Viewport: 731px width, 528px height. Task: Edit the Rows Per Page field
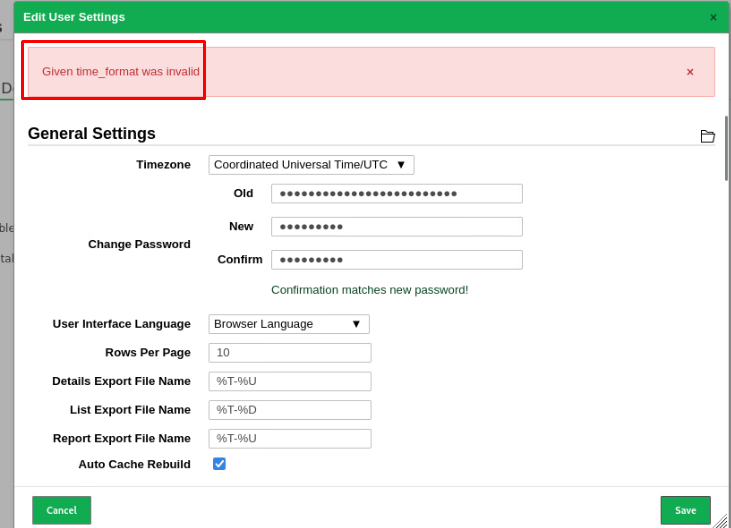tap(290, 353)
